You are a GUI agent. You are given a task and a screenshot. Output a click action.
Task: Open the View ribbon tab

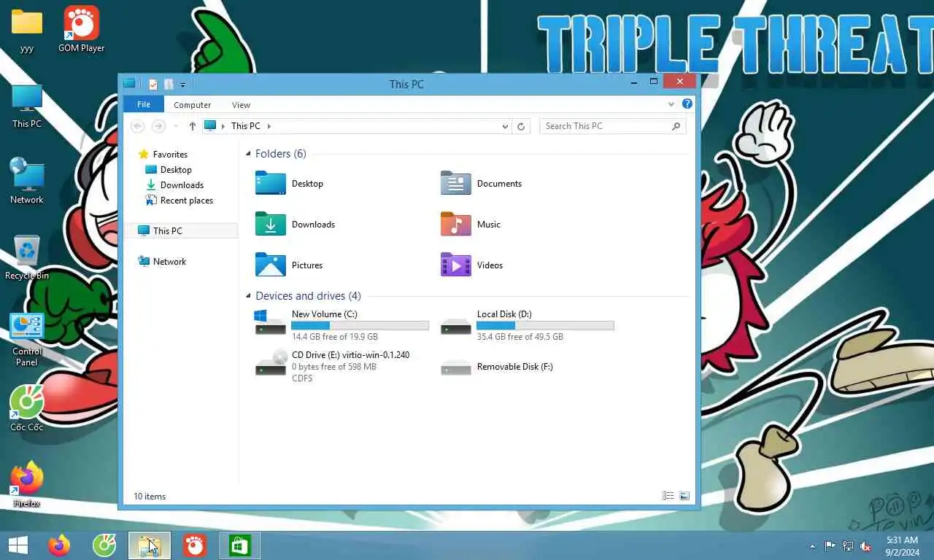(241, 105)
